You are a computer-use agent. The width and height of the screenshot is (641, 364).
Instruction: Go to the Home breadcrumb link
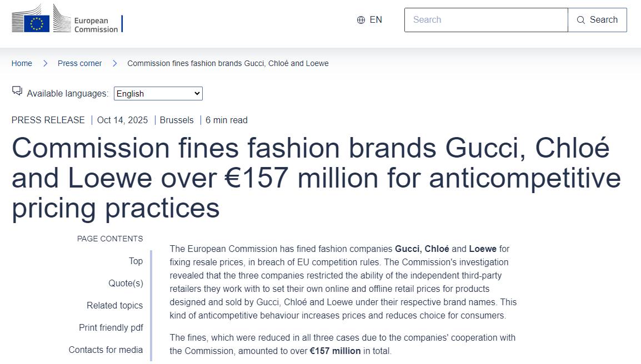[x=22, y=63]
